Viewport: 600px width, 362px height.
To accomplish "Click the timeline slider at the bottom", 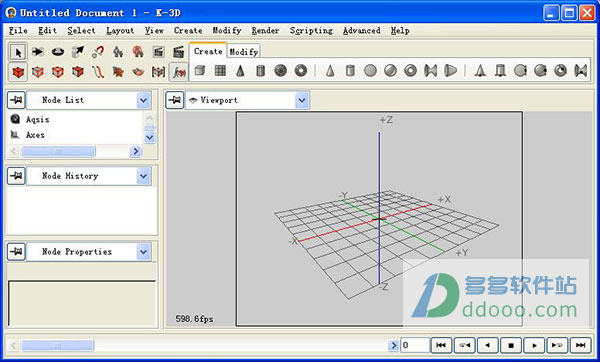I will point(57,346).
